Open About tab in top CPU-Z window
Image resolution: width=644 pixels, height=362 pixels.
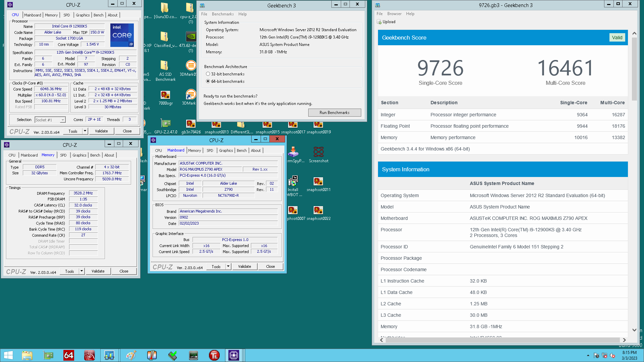113,15
